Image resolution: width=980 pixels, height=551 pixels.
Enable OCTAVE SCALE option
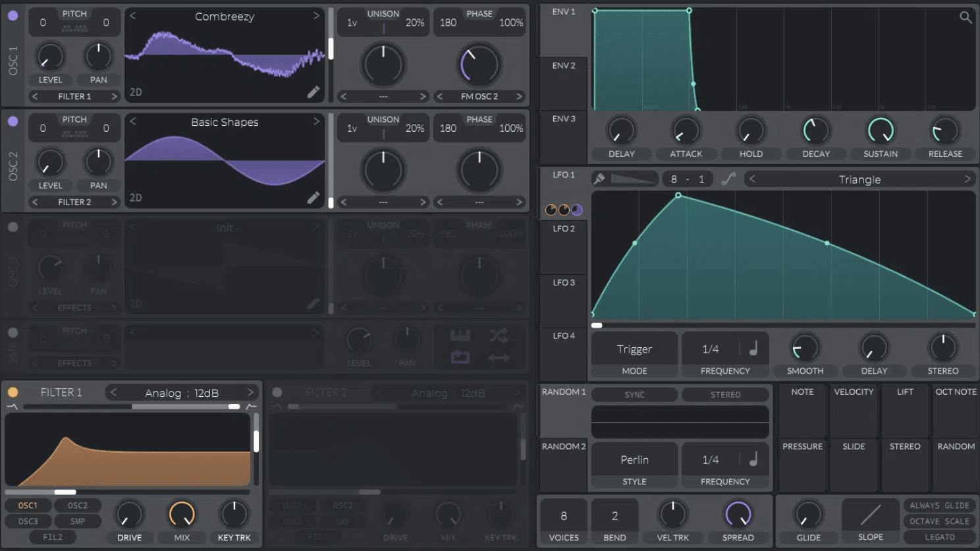[x=939, y=521]
